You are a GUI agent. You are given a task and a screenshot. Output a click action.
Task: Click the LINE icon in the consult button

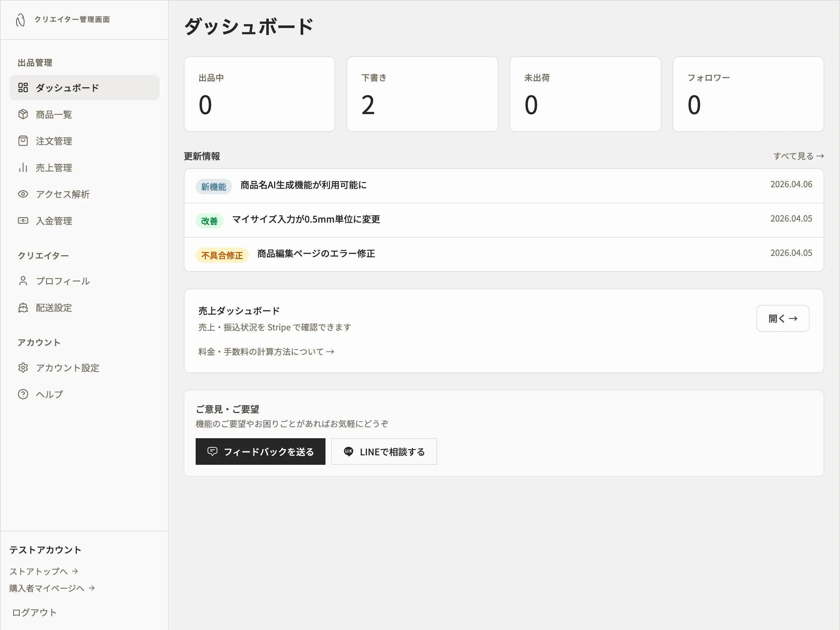coord(348,451)
